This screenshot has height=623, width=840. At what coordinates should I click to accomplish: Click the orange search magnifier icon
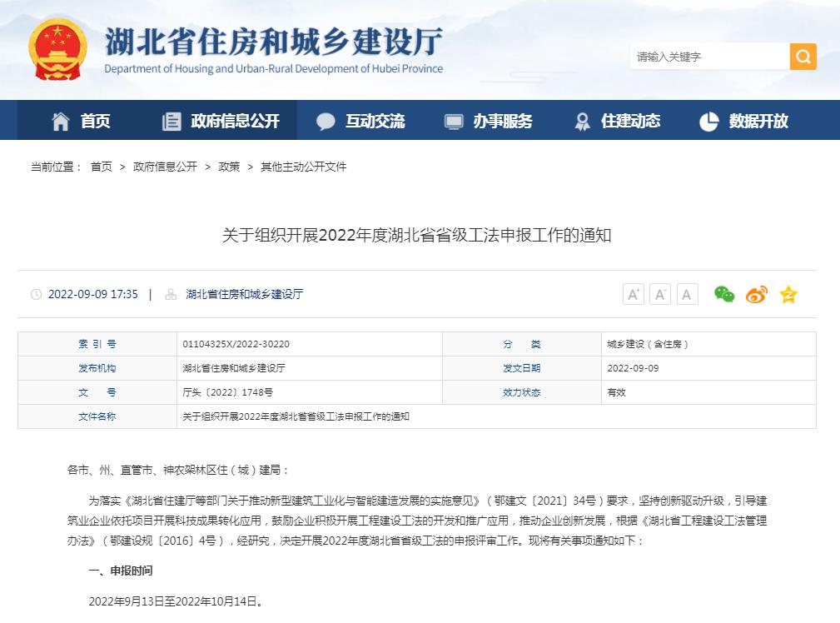coord(802,56)
